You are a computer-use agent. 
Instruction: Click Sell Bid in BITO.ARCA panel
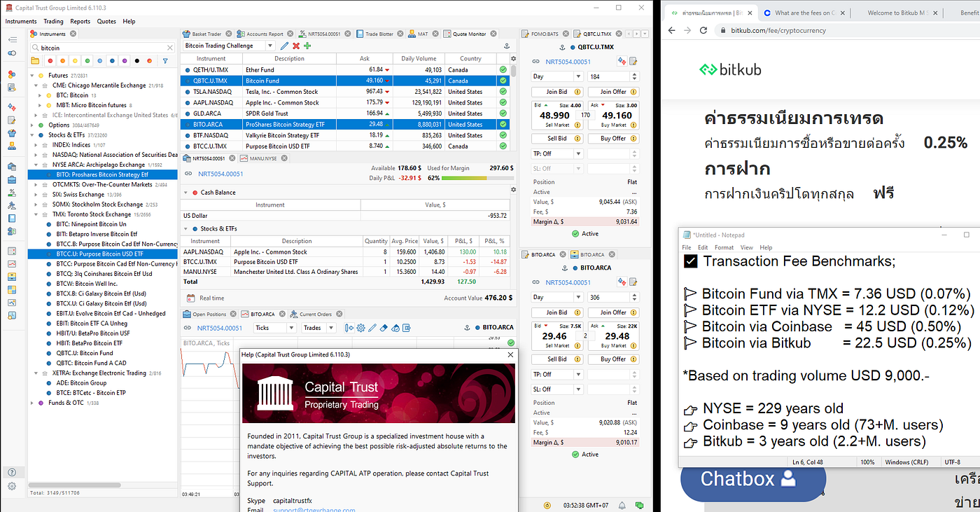pyautogui.click(x=557, y=359)
